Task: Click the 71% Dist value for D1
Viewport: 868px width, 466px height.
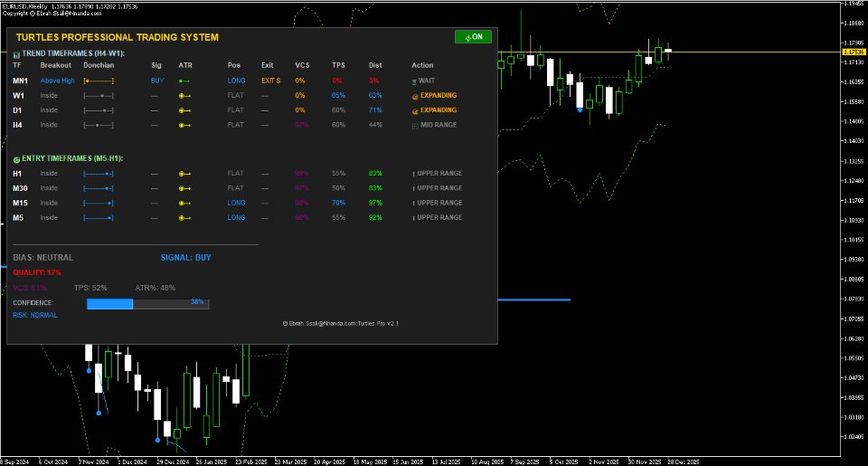Action: pos(375,110)
